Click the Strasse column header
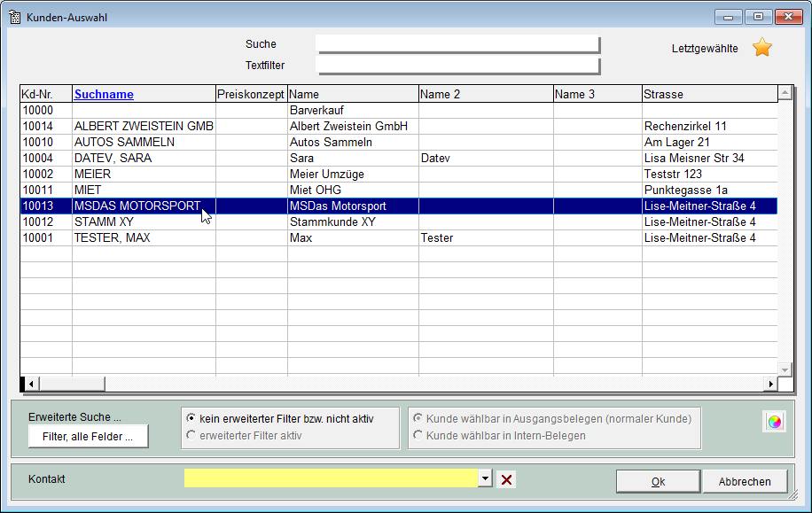Screen dimensions: 812x513 coord(710,94)
